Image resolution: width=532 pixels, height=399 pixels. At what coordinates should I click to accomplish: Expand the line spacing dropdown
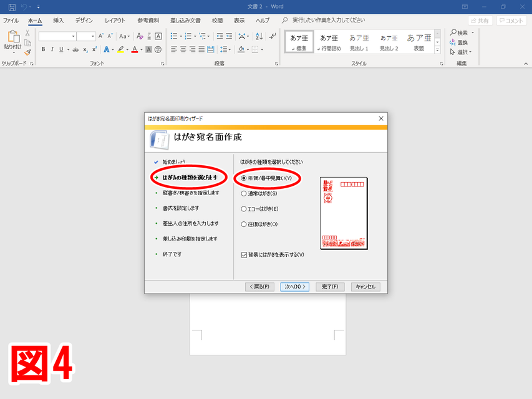pyautogui.click(x=230, y=50)
